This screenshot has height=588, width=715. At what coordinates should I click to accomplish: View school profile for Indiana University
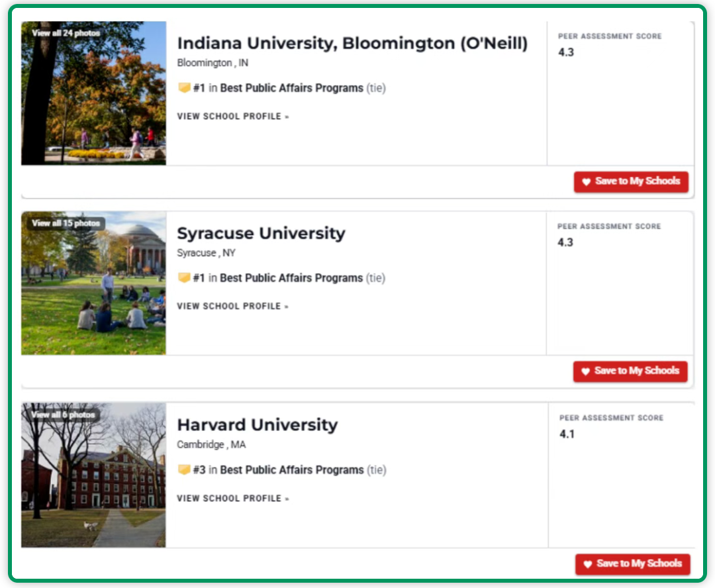click(x=233, y=117)
